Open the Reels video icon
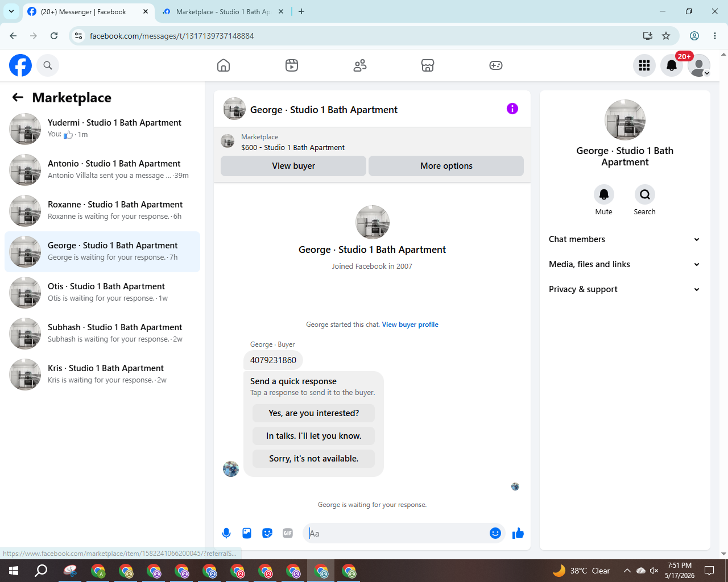728x582 pixels. [x=292, y=65]
